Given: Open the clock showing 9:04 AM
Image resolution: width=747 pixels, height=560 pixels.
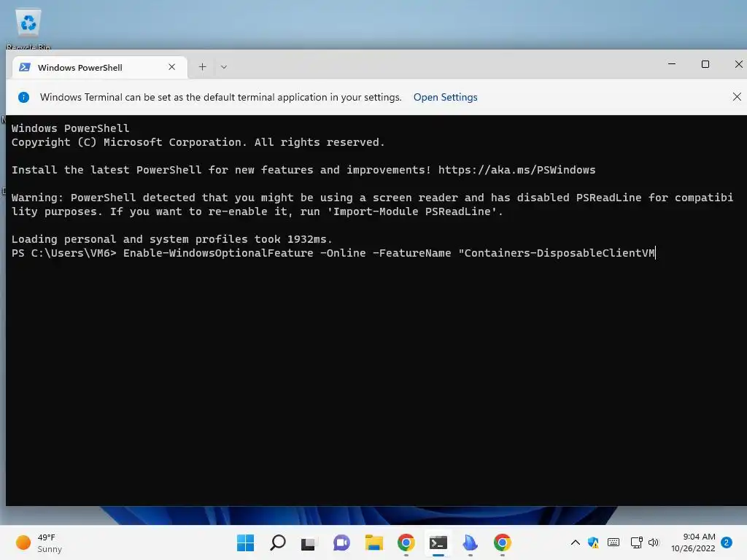Looking at the screenshot, I should [x=693, y=542].
